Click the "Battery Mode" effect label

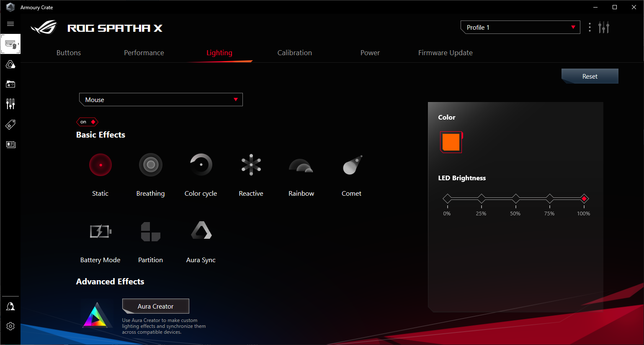(x=100, y=260)
